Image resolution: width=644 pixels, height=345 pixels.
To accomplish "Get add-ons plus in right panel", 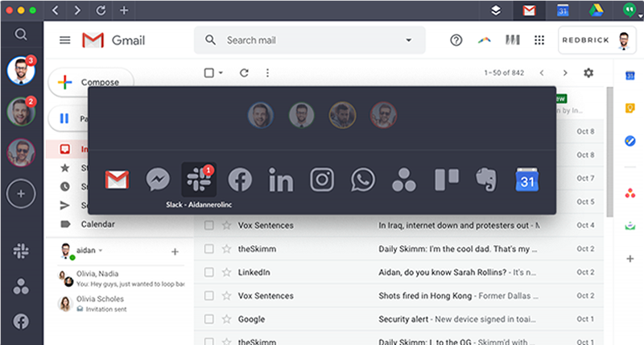I will tap(630, 259).
